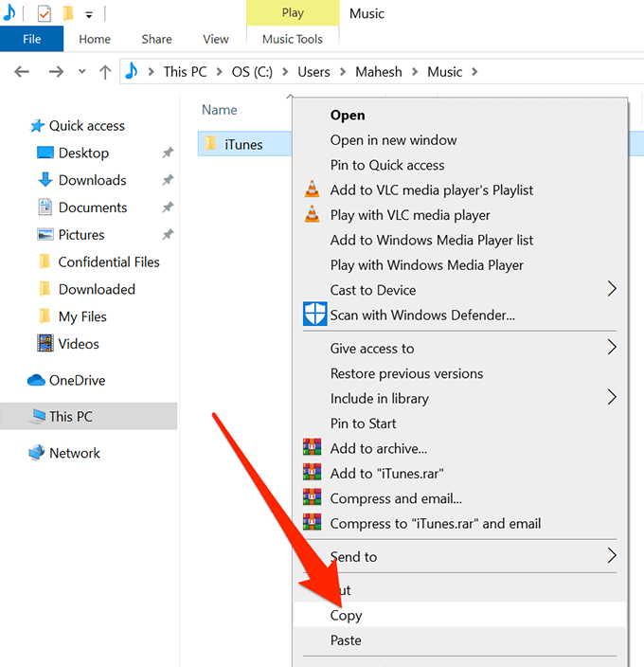Click Users in the address path
644x667 pixels.
313,72
